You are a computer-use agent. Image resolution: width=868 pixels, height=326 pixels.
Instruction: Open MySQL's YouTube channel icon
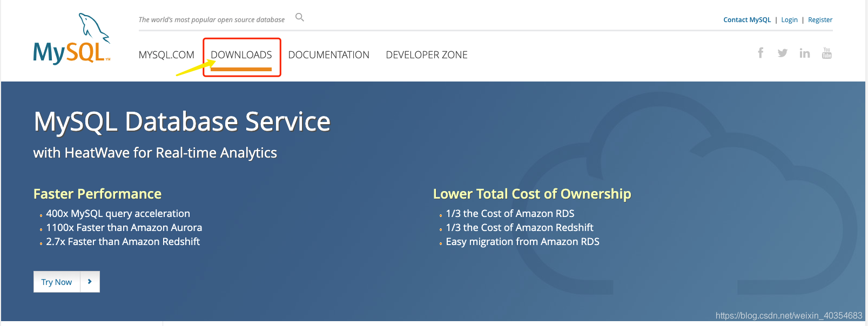coord(827,53)
